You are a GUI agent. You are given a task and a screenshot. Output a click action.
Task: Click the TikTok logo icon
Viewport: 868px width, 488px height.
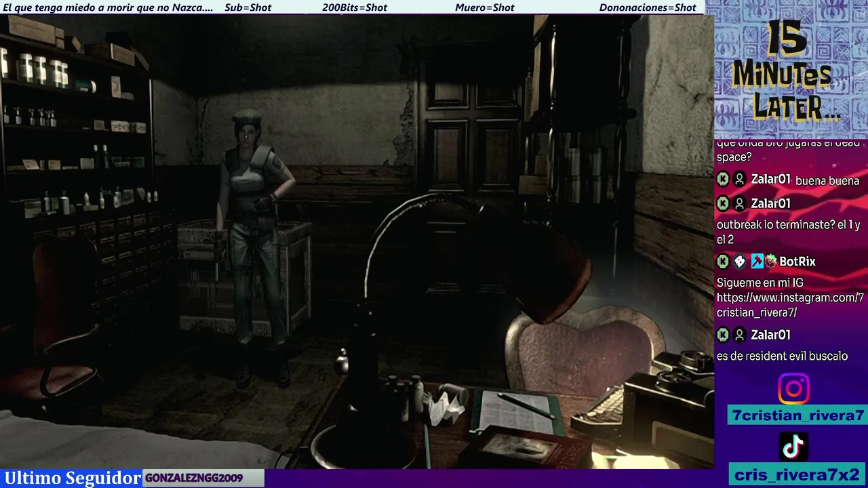coord(793,447)
